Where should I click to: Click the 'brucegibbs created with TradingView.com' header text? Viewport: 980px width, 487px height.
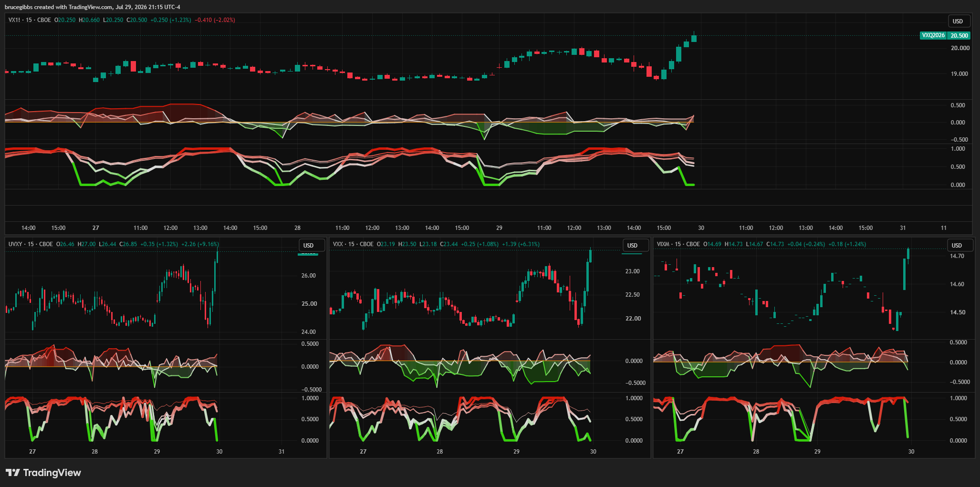[59, 7]
